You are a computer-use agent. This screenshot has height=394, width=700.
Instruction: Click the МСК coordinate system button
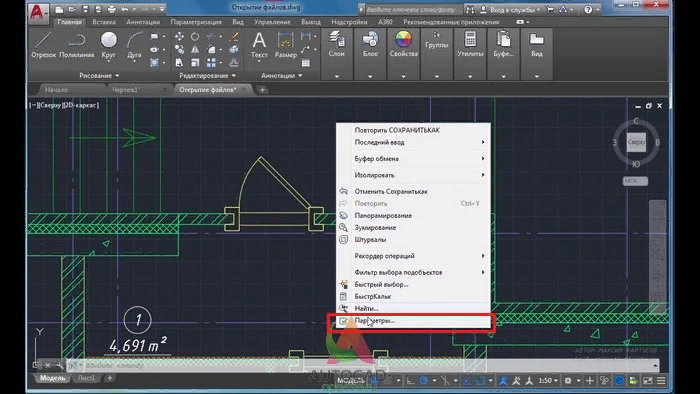(635, 181)
